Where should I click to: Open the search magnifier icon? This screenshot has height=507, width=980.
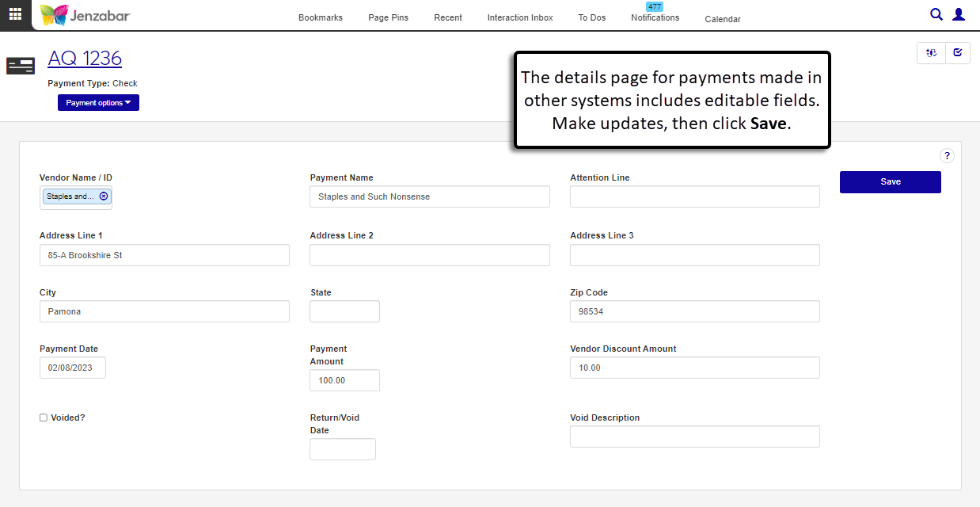[936, 14]
